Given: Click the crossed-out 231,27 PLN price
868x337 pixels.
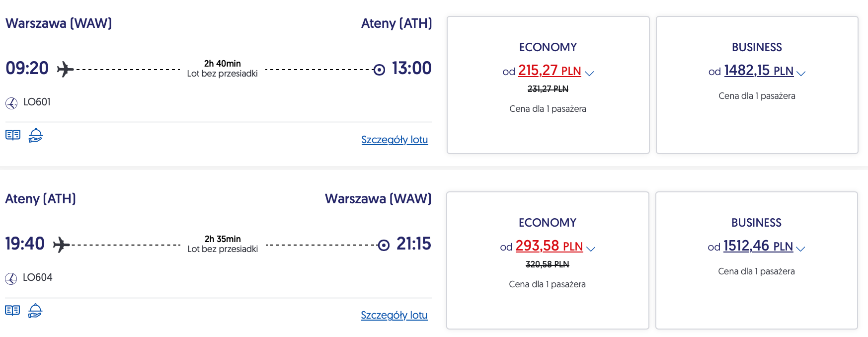Looking at the screenshot, I should pyautogui.click(x=548, y=89).
